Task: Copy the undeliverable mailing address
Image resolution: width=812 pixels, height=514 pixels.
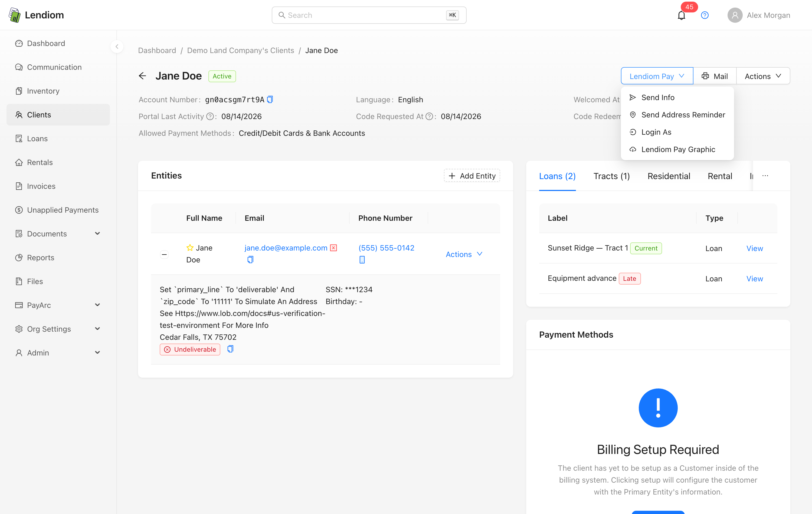Action: pyautogui.click(x=230, y=349)
